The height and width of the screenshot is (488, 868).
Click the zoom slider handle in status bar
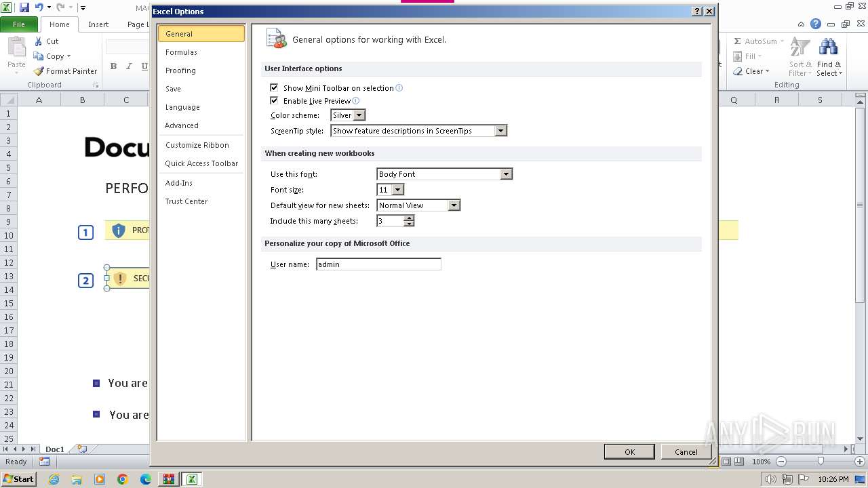pos(821,462)
